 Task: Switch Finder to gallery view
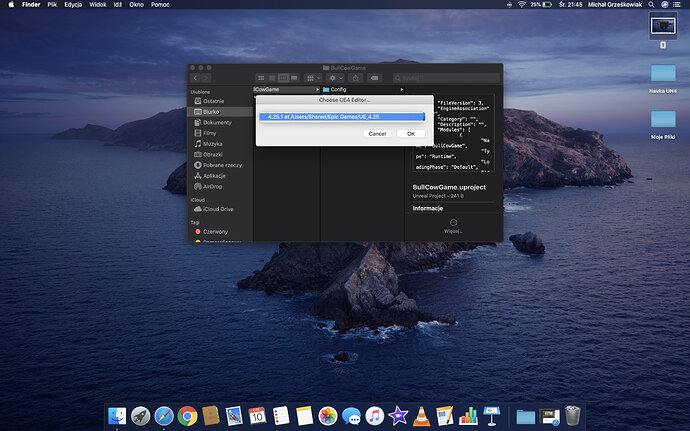coord(295,77)
